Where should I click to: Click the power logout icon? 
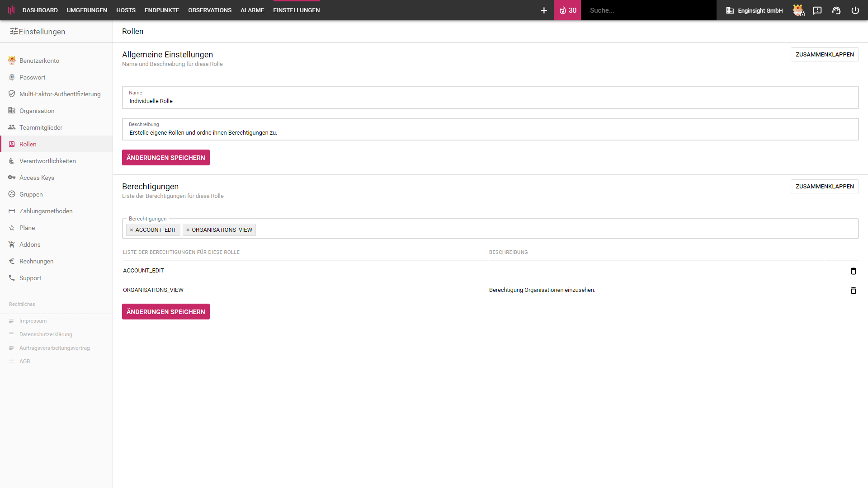(x=855, y=10)
